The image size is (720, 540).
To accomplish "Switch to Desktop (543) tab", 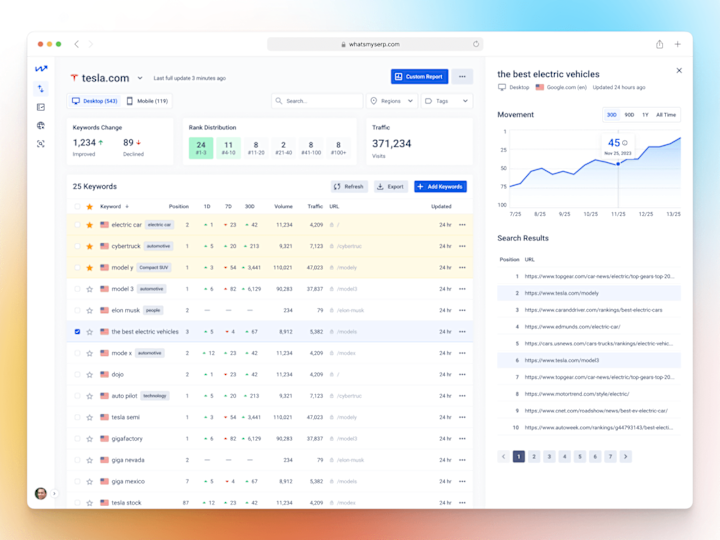I will tap(95, 101).
